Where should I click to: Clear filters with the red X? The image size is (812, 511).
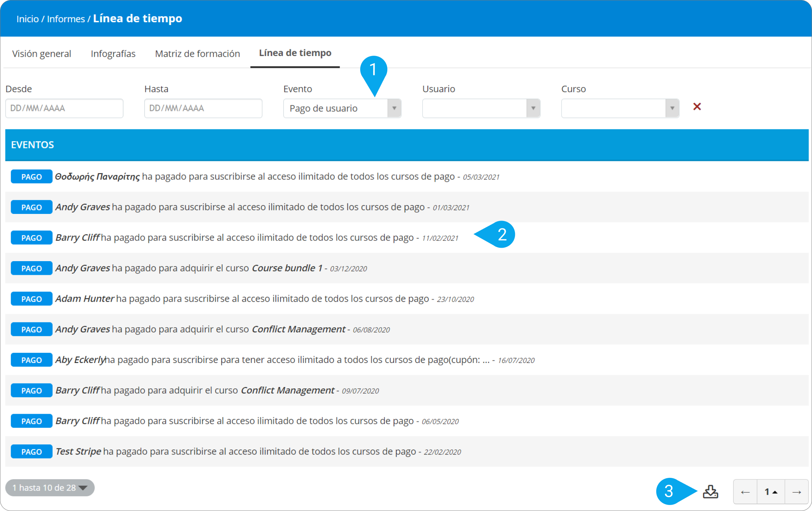[x=697, y=107]
